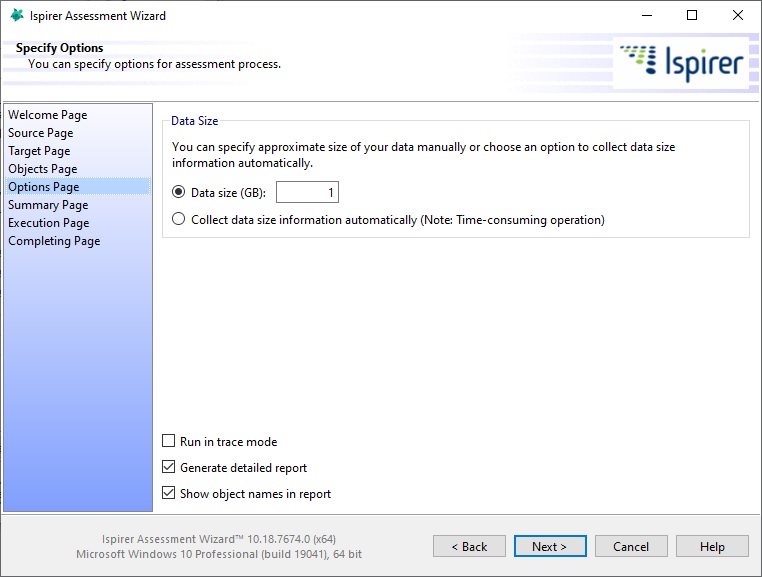The width and height of the screenshot is (762, 577).
Task: Click the < Back button
Action: tap(469, 546)
